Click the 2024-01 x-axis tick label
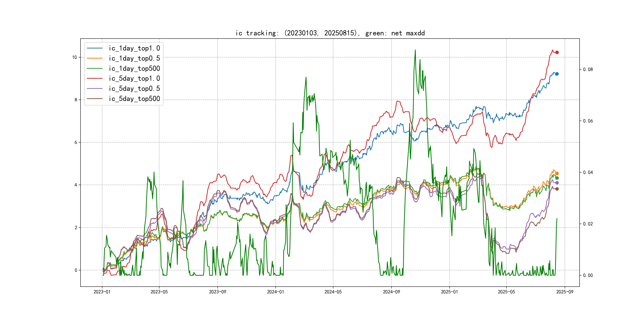This screenshot has height=322, width=644. point(275,292)
